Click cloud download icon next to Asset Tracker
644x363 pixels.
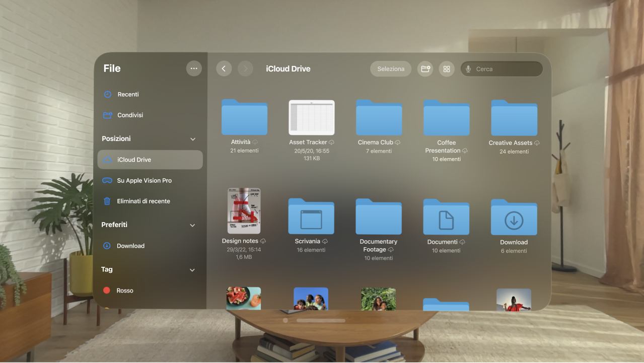[x=331, y=142]
